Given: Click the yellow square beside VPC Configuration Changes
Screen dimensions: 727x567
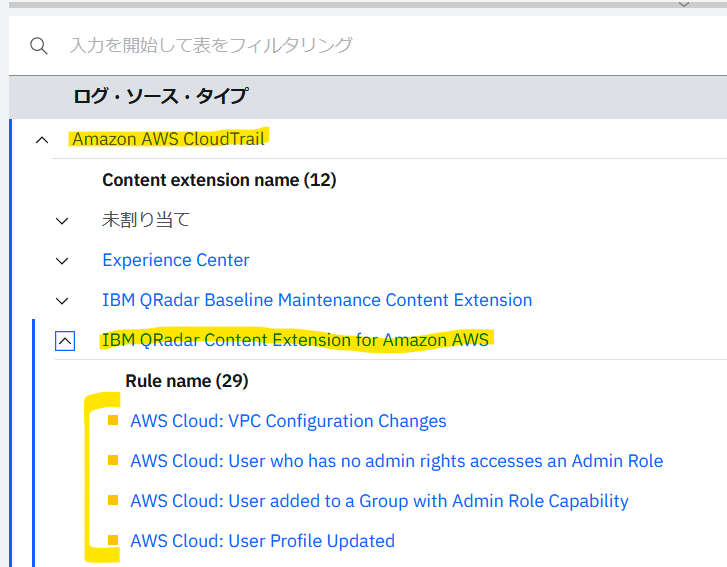Looking at the screenshot, I should pyautogui.click(x=113, y=420).
